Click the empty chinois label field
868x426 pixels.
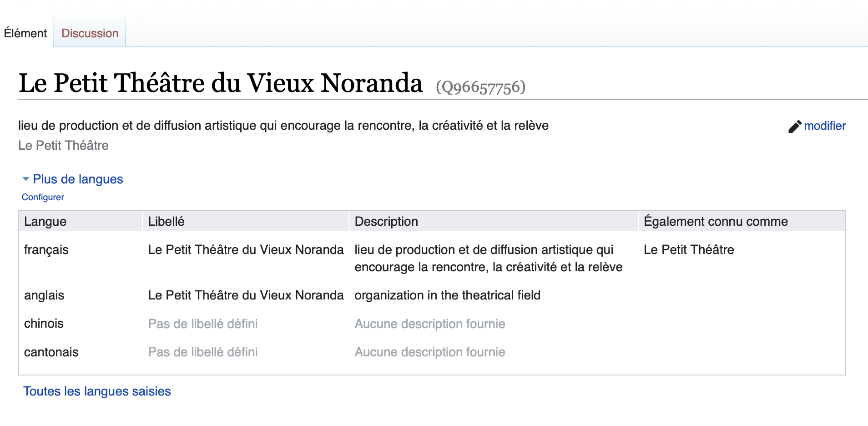(x=203, y=324)
